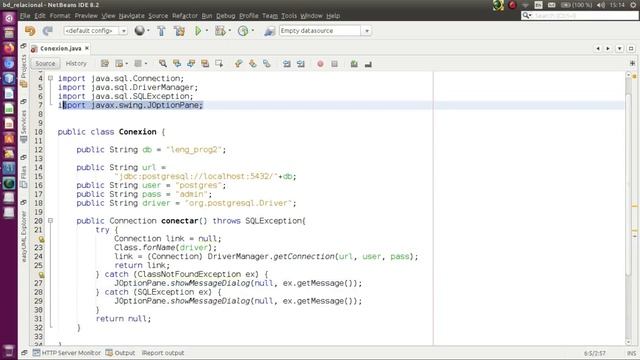Switch editor to Source view
Screen dimensions: 640x360
(45, 64)
